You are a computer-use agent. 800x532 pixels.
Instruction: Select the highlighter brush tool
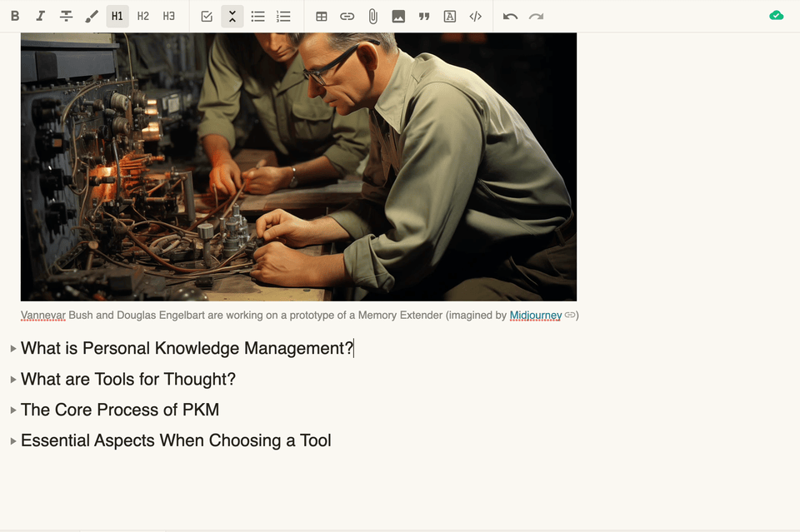92,17
